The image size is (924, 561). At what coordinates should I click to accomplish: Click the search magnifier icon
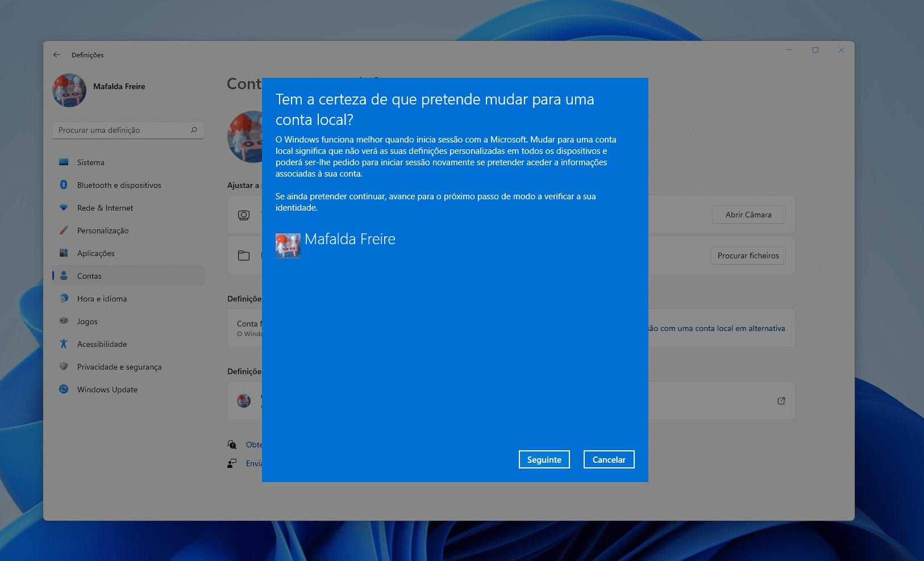click(194, 130)
